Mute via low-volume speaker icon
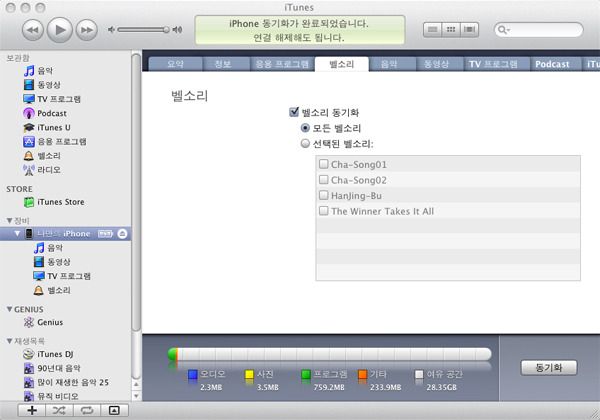 111,29
